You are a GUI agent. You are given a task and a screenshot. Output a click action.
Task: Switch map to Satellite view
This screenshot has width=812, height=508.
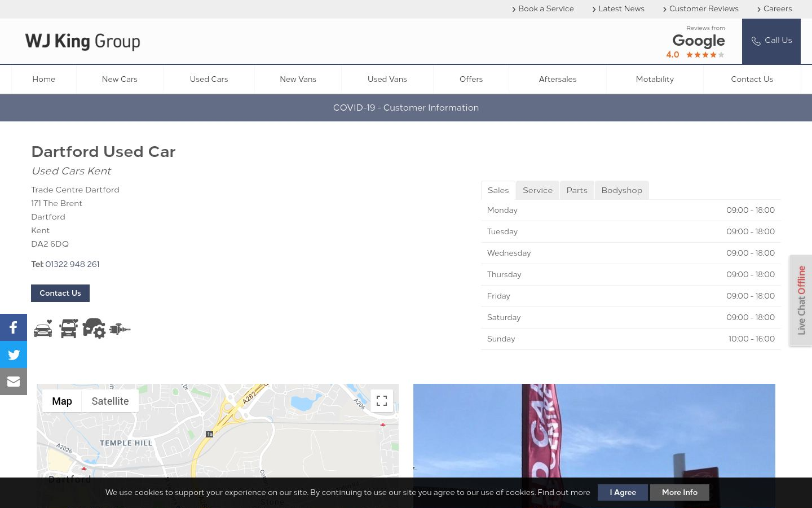[x=110, y=401]
